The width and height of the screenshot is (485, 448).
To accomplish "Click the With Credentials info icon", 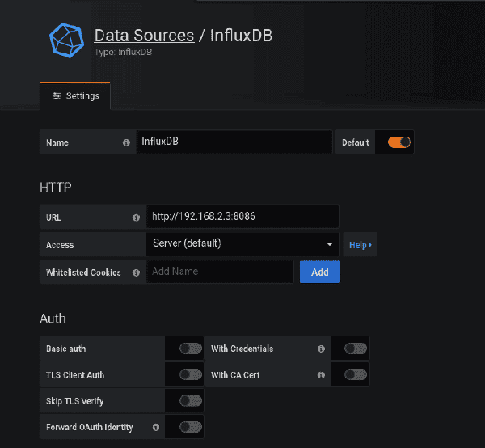I will pos(321,349).
